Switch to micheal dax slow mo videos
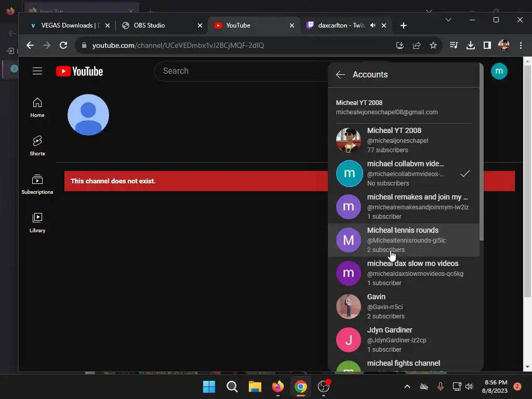 click(403, 273)
